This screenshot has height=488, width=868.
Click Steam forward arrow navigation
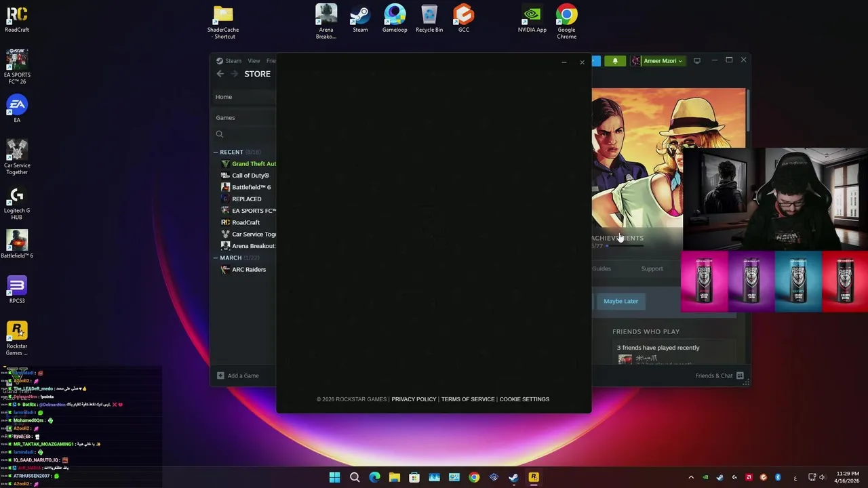(x=235, y=74)
